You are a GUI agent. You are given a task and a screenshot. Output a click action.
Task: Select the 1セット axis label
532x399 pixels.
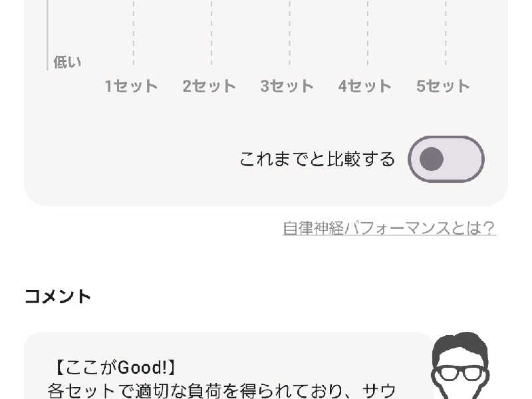point(131,86)
